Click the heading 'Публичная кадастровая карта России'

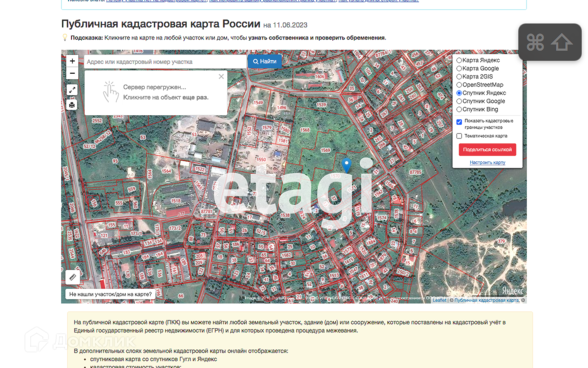click(x=161, y=24)
